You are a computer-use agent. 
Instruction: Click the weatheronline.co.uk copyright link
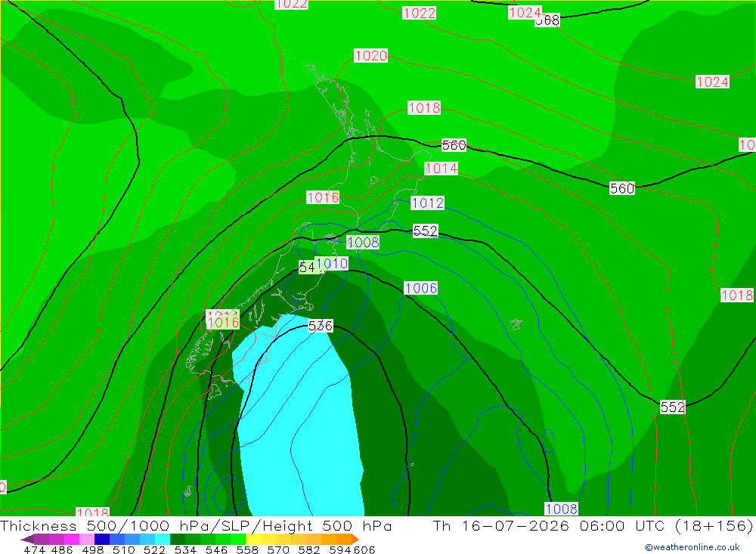coord(692,547)
